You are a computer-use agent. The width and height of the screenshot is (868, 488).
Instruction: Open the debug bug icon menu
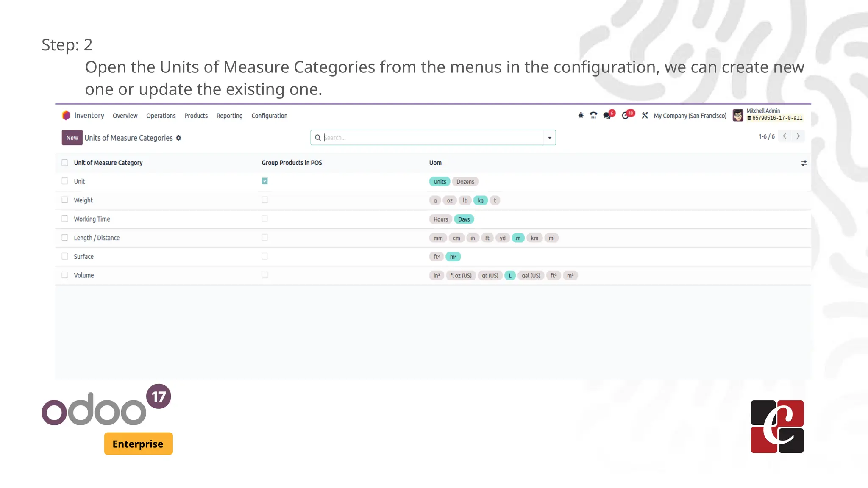click(x=581, y=115)
